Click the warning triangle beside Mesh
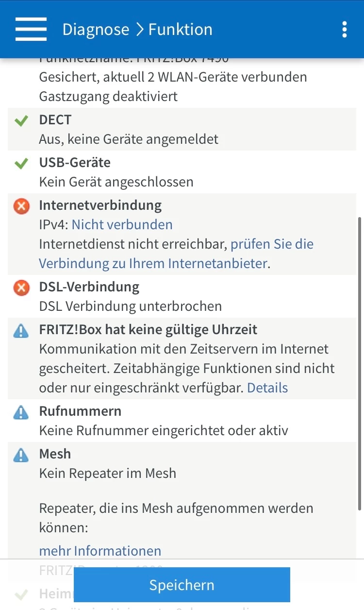This screenshot has width=364, height=610. click(21, 455)
